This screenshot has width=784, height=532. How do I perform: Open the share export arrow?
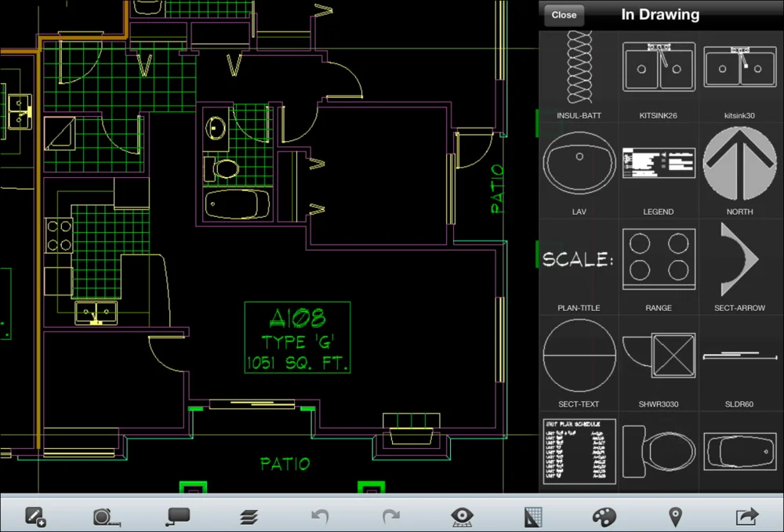pos(747,516)
